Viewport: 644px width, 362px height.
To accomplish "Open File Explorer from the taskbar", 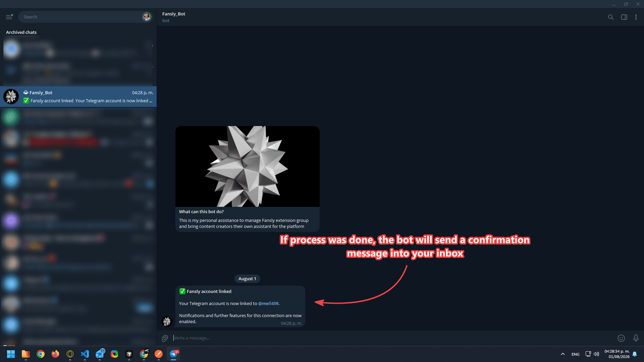I will point(26,354).
